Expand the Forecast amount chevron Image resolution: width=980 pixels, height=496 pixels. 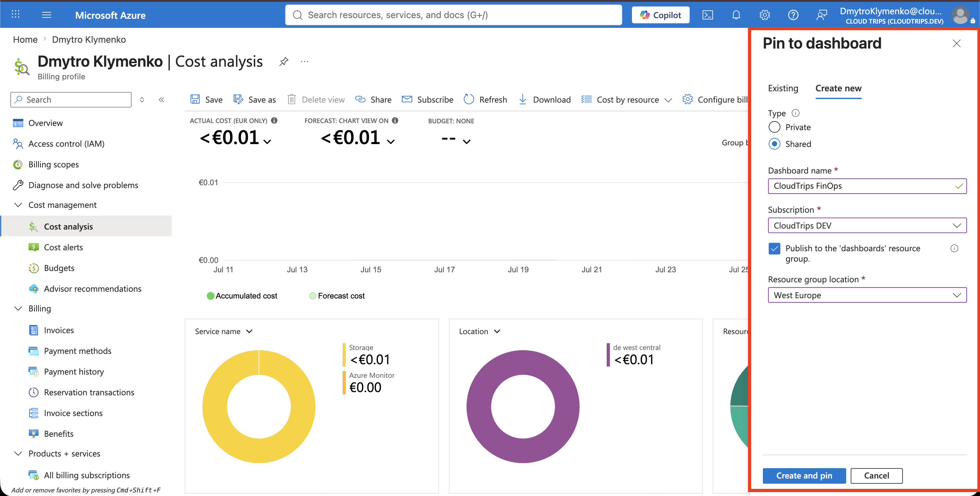(391, 142)
